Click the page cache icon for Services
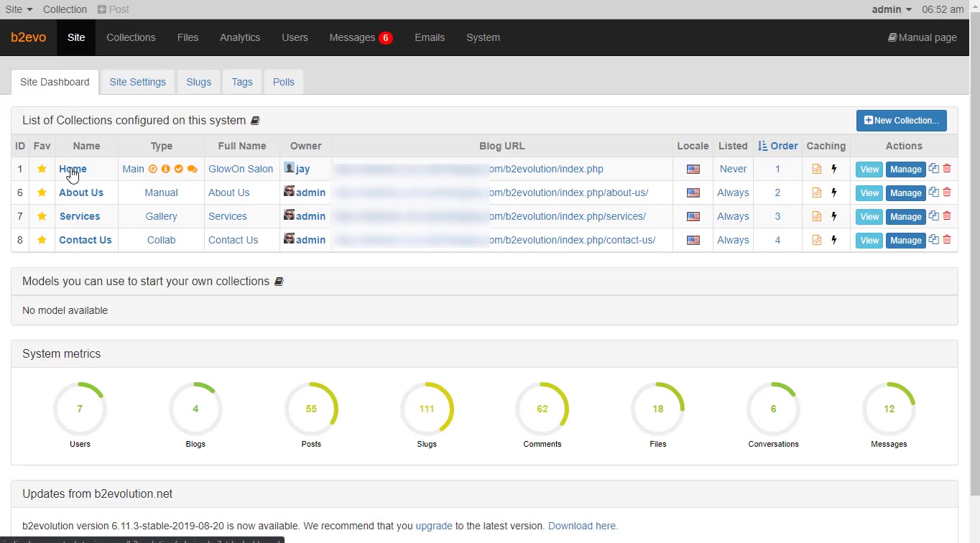This screenshot has height=543, width=980. pos(817,216)
